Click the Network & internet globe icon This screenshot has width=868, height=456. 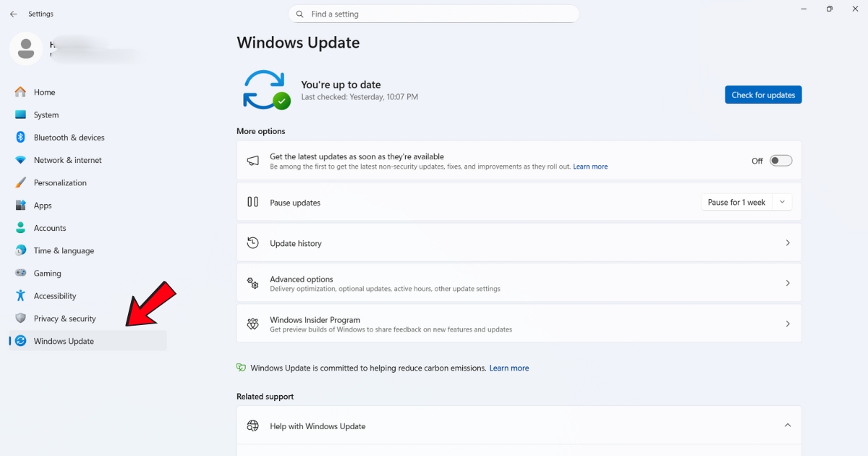coord(20,160)
